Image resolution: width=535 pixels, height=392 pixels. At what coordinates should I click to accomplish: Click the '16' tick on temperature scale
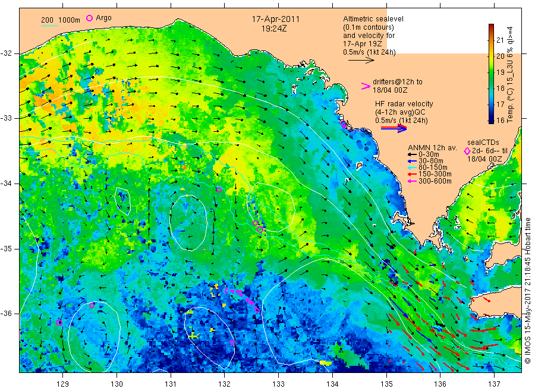pyautogui.click(x=500, y=120)
